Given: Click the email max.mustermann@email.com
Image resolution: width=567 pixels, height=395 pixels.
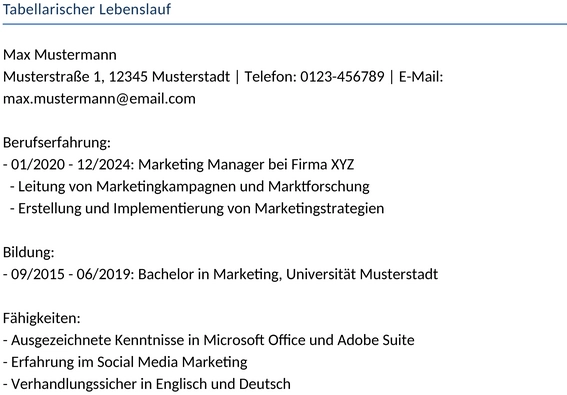Looking at the screenshot, I should (x=99, y=99).
